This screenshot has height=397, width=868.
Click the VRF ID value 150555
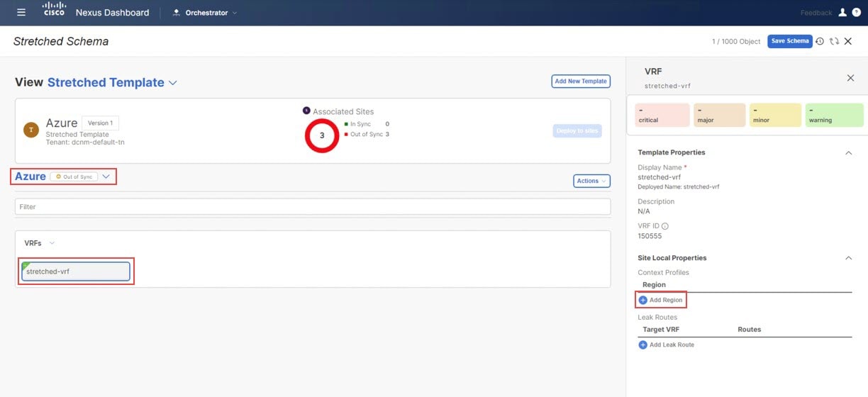tap(650, 236)
